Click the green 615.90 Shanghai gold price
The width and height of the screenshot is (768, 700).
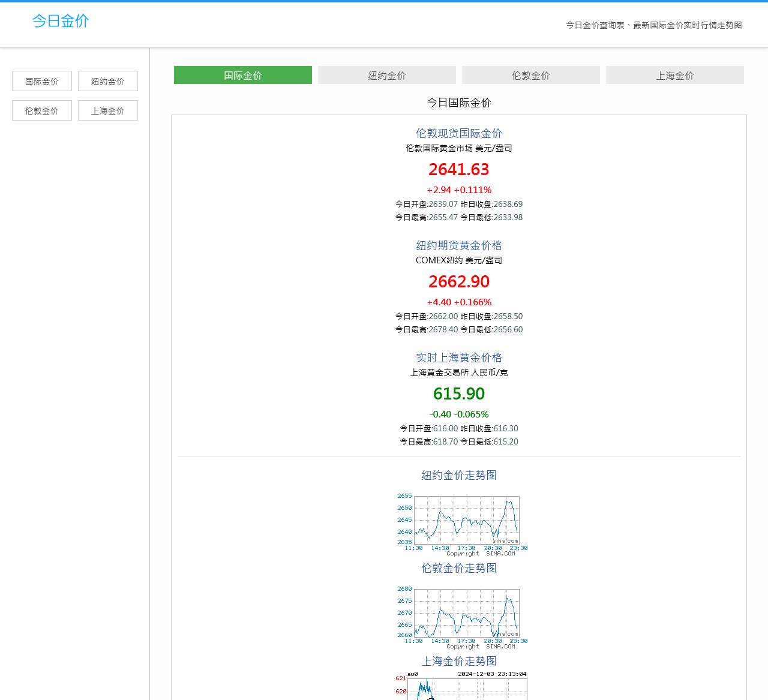459,394
